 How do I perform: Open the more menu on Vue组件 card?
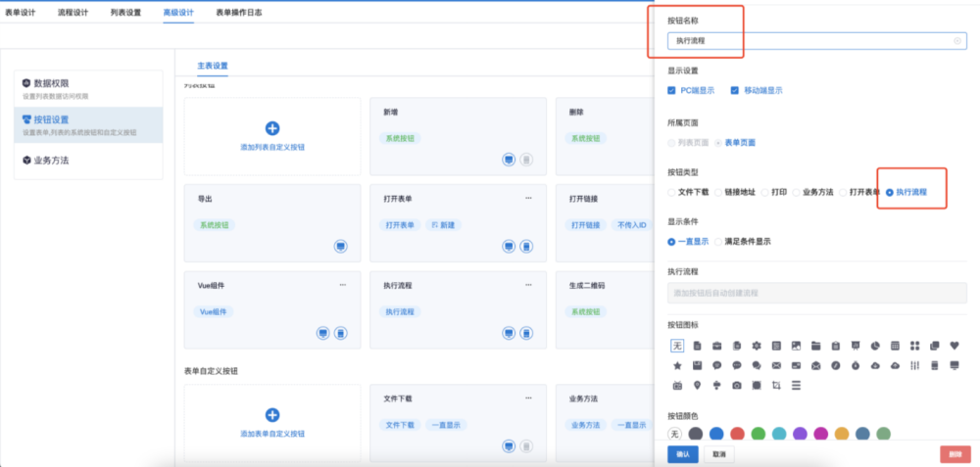pyautogui.click(x=343, y=285)
